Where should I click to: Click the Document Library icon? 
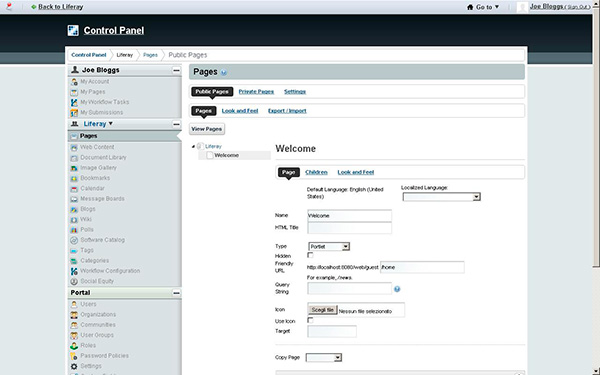pos(74,158)
